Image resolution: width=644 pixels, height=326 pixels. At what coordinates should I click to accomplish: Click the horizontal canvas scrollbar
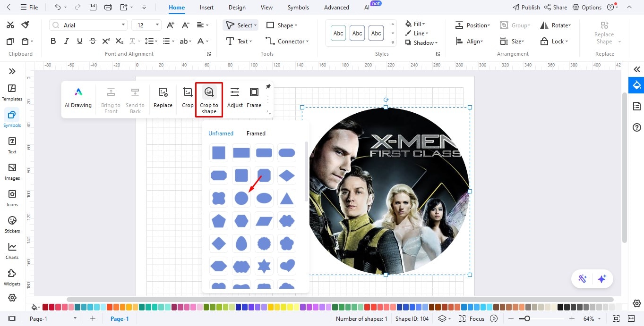click(340, 299)
